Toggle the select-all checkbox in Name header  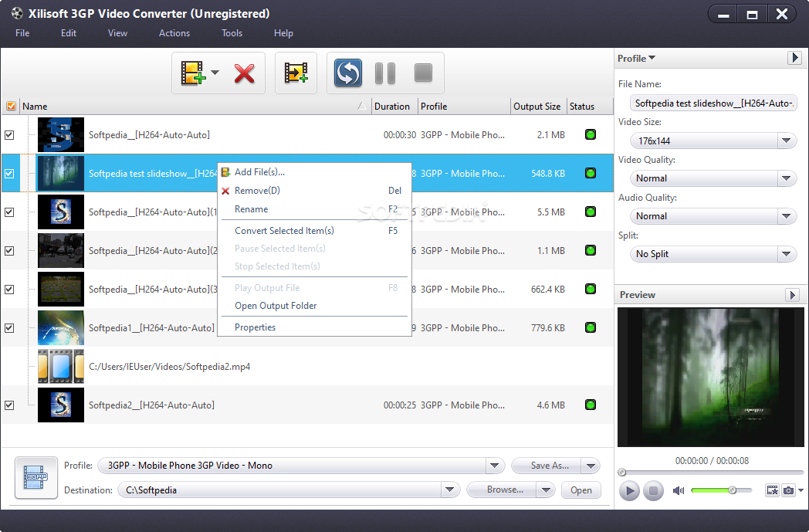tap(11, 107)
